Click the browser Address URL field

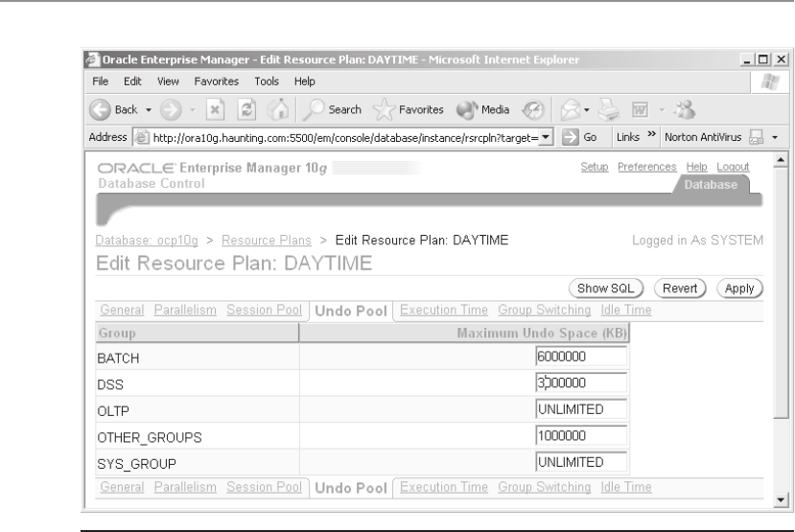pyautogui.click(x=345, y=137)
